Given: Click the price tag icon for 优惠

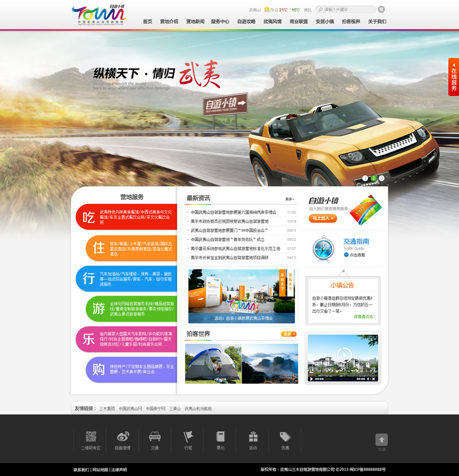Looking at the screenshot, I should [285, 436].
